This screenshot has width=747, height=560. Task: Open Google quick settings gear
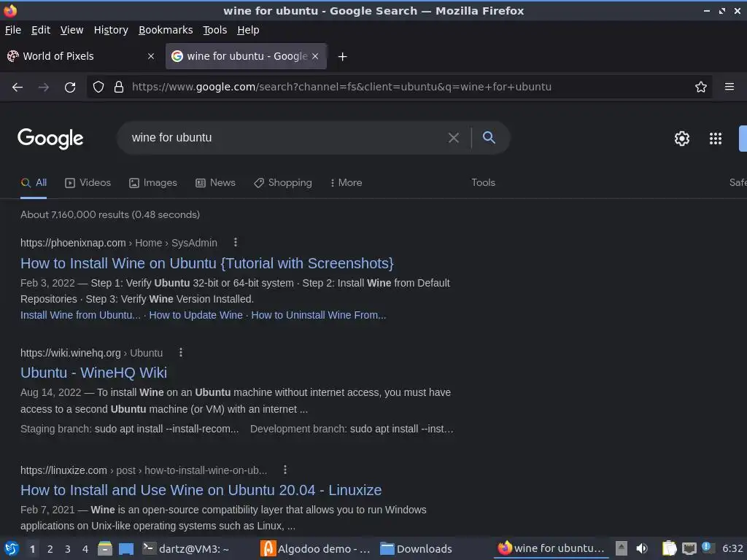(682, 138)
